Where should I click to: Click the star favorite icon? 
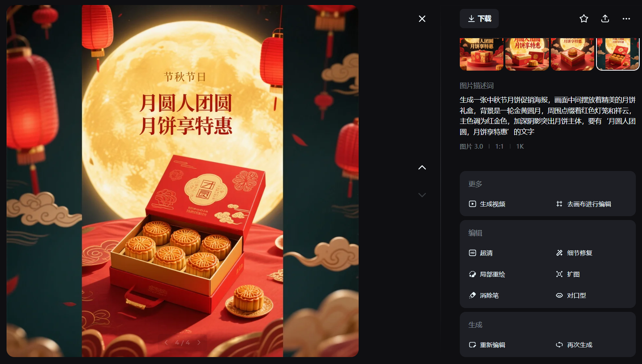[x=584, y=19]
